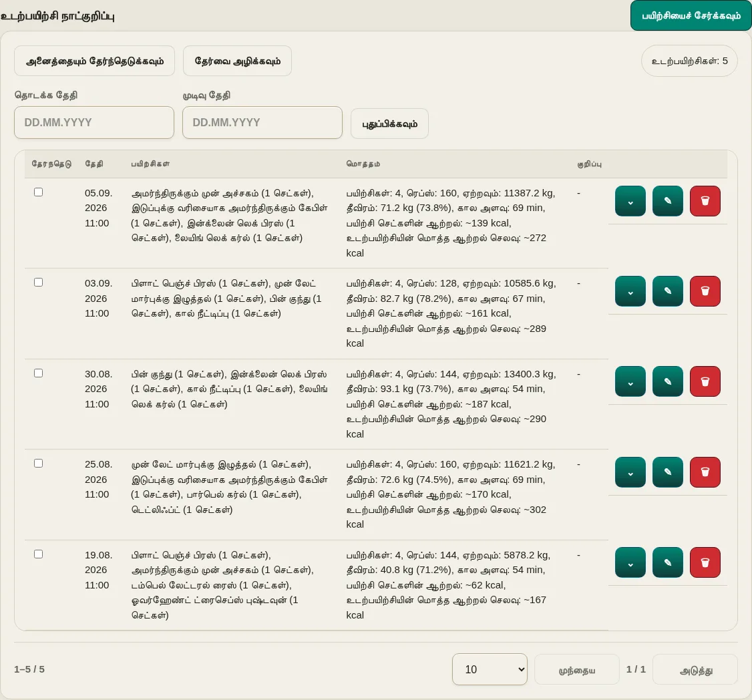
Task: Click the குறிப்பு column header
Action: (589, 164)
